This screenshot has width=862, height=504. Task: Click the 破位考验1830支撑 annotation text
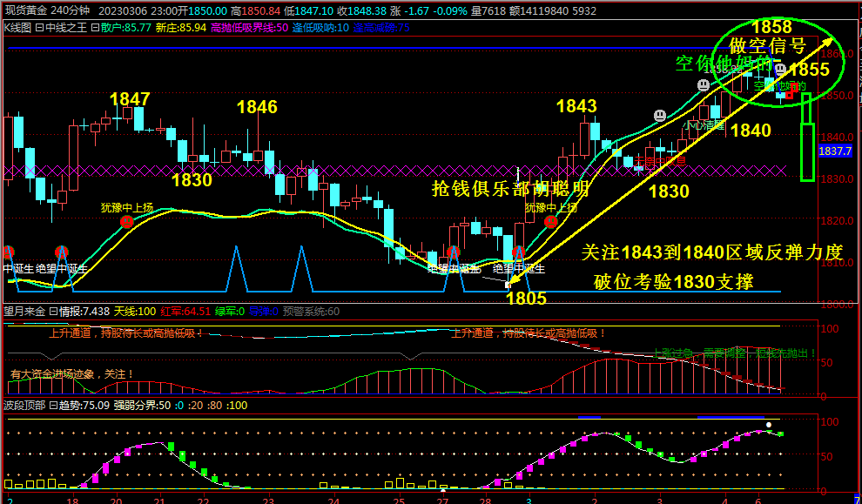(673, 280)
